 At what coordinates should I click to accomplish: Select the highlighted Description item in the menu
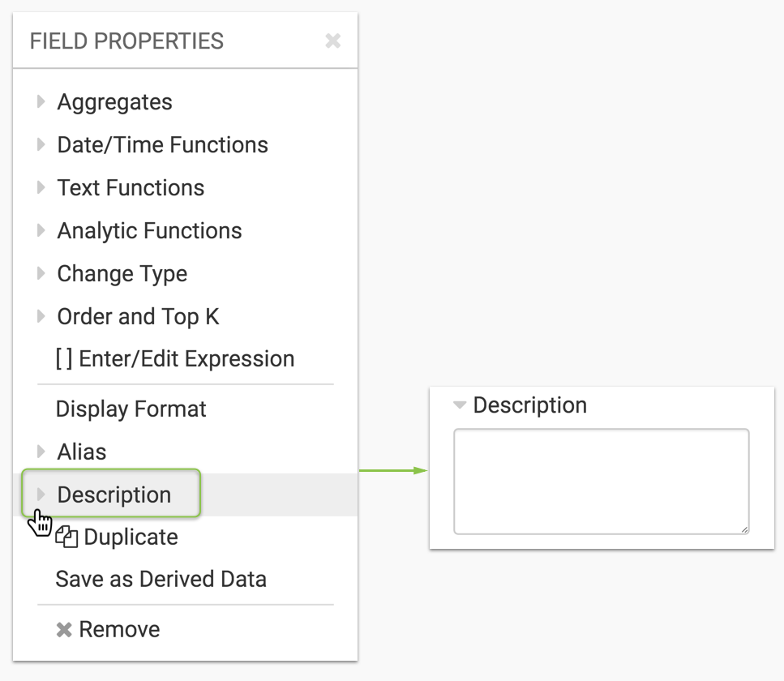pos(114,495)
